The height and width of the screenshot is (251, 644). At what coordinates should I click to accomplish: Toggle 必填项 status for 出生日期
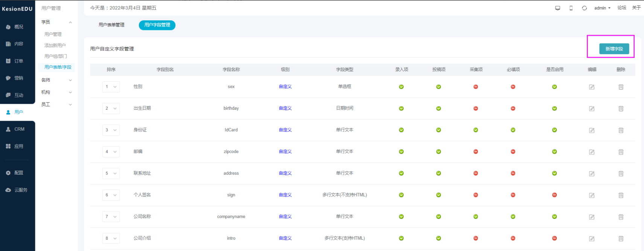[513, 109]
